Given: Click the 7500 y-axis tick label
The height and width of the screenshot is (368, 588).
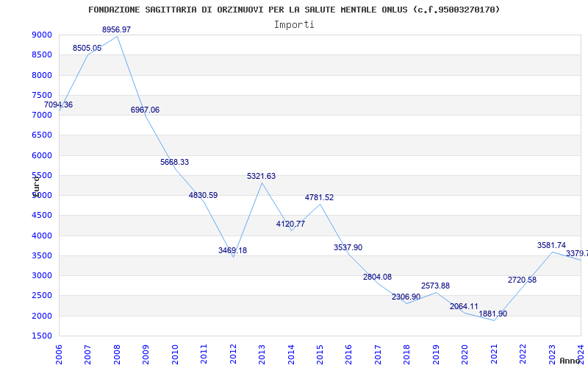Looking at the screenshot, I should click(x=41, y=95).
